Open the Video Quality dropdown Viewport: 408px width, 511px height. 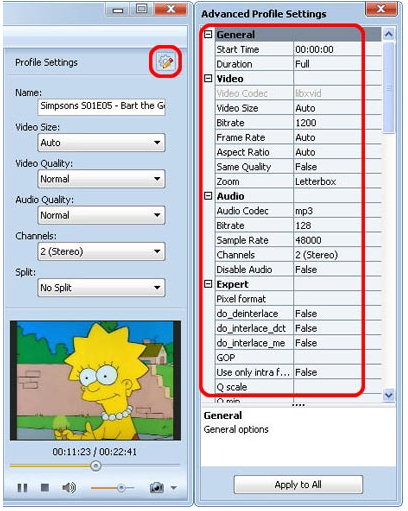click(x=101, y=179)
